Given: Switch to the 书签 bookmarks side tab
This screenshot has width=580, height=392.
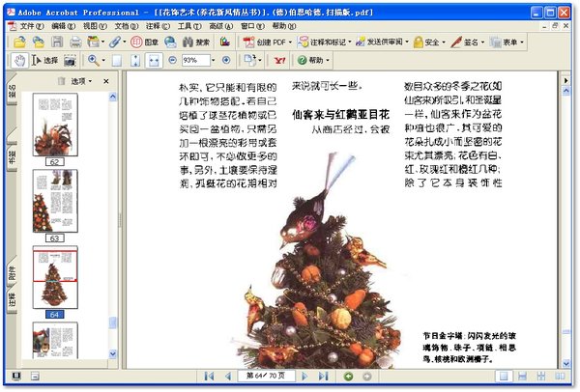Looking at the screenshot, I should click(13, 156).
